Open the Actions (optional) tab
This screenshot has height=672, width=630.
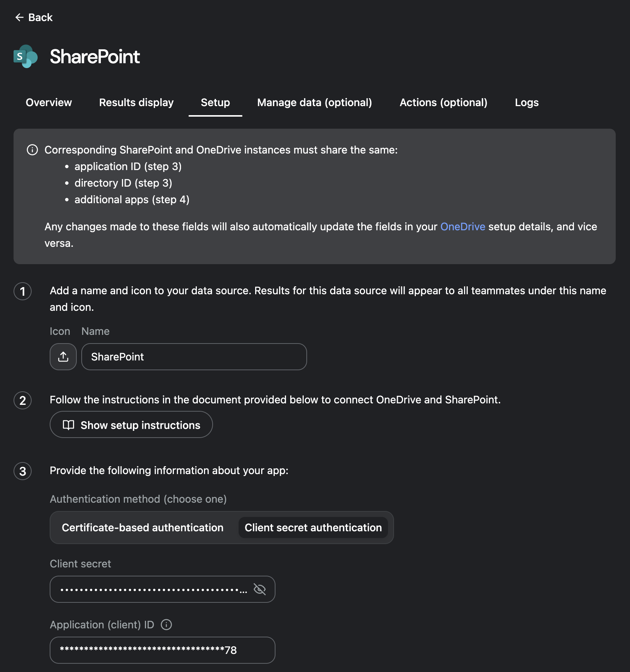tap(443, 102)
